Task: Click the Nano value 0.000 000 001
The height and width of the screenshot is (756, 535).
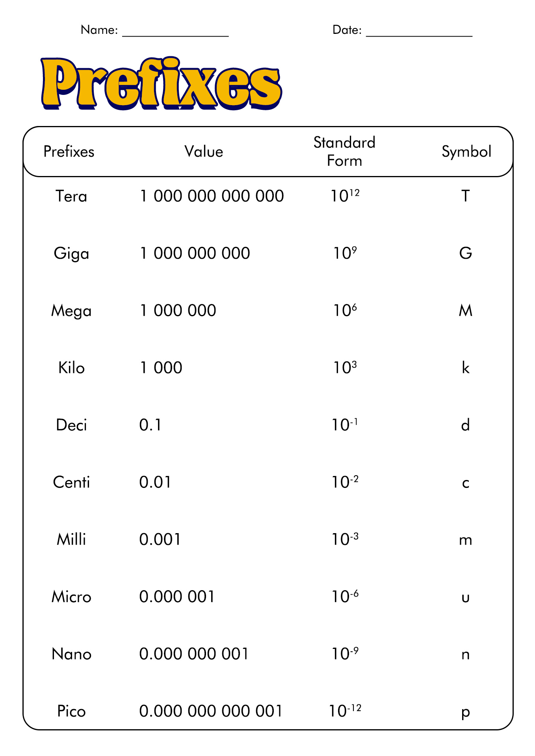Action: coord(194,654)
